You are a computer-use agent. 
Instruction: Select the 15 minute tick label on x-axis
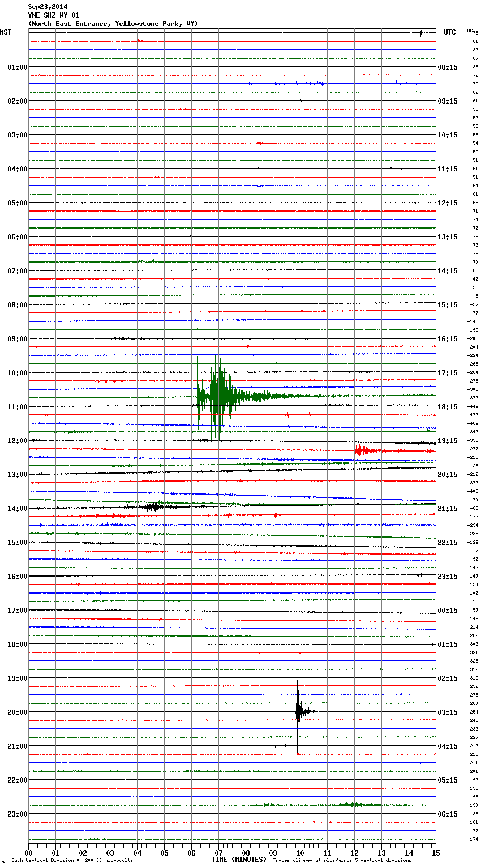tap(436, 853)
